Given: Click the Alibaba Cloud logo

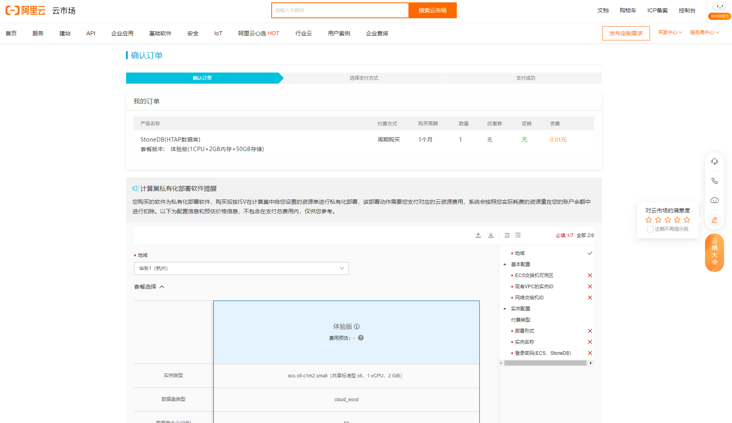Looking at the screenshot, I should tap(25, 11).
